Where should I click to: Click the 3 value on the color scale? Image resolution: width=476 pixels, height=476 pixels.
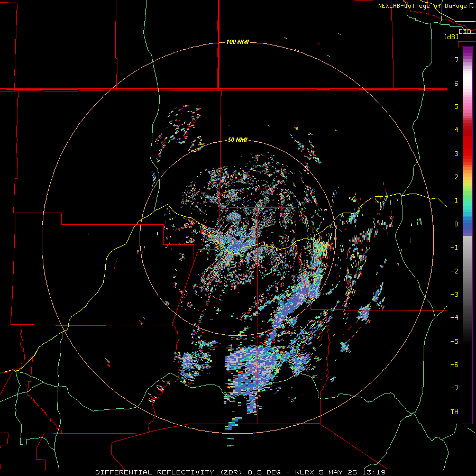(456, 153)
